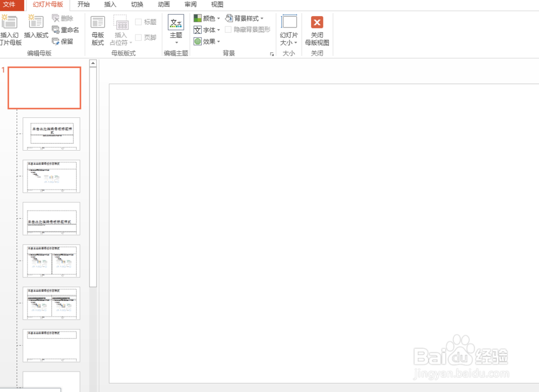Open the Fonts (字体) dropdown

coord(206,30)
